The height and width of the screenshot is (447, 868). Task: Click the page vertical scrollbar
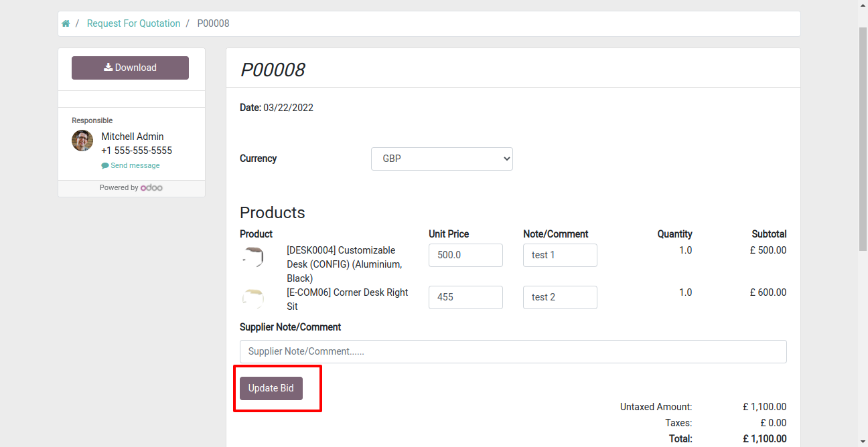click(863, 141)
